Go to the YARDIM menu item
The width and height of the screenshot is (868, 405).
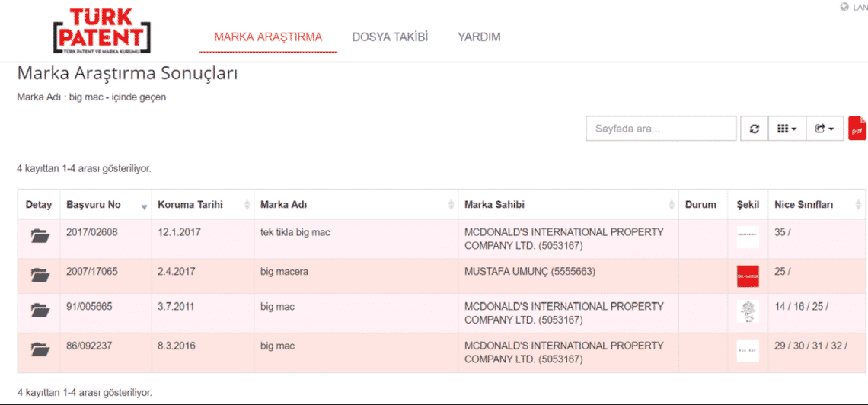click(x=479, y=37)
